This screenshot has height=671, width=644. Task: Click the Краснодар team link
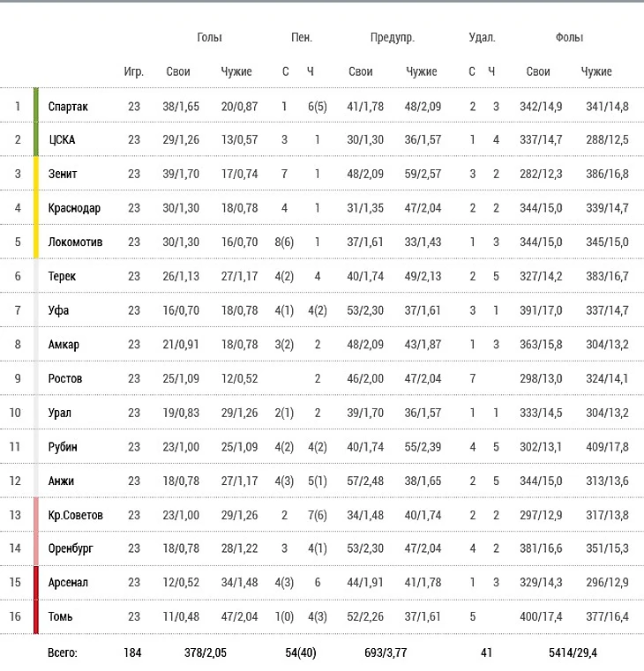74,208
